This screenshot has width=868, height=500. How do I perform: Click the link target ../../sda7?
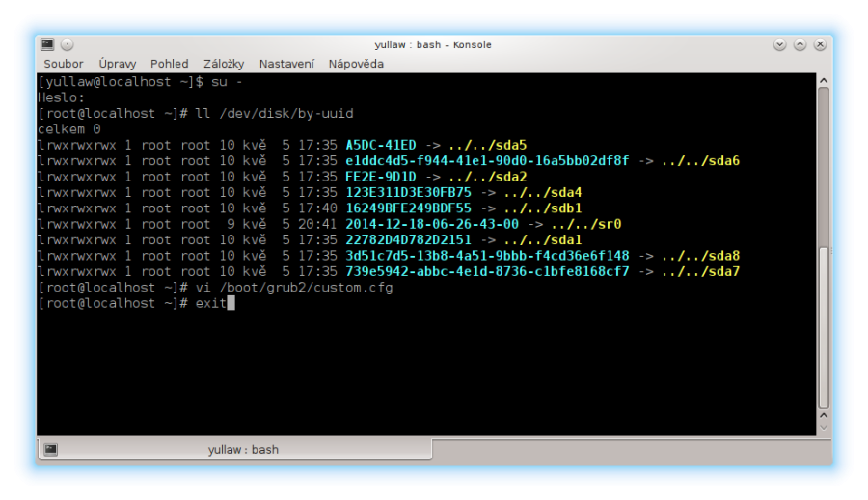tap(701, 271)
